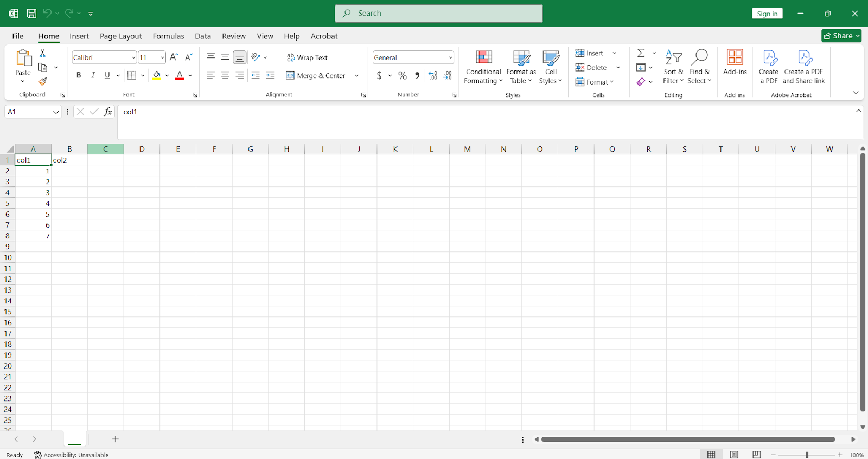
Task: Click the Format Painter icon
Action: (x=42, y=82)
